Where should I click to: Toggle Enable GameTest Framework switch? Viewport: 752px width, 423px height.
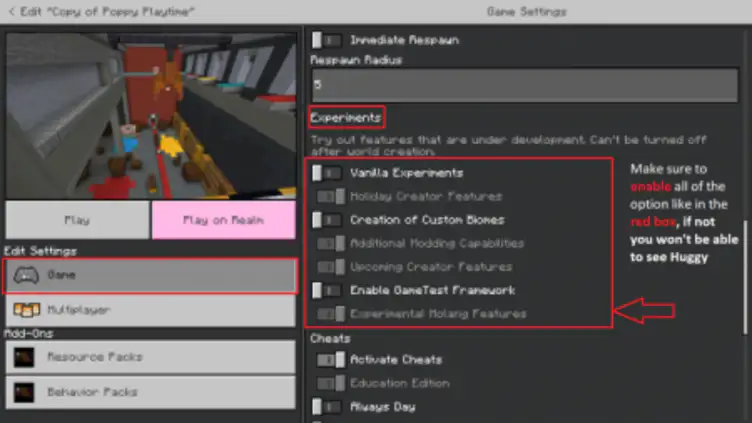[327, 290]
